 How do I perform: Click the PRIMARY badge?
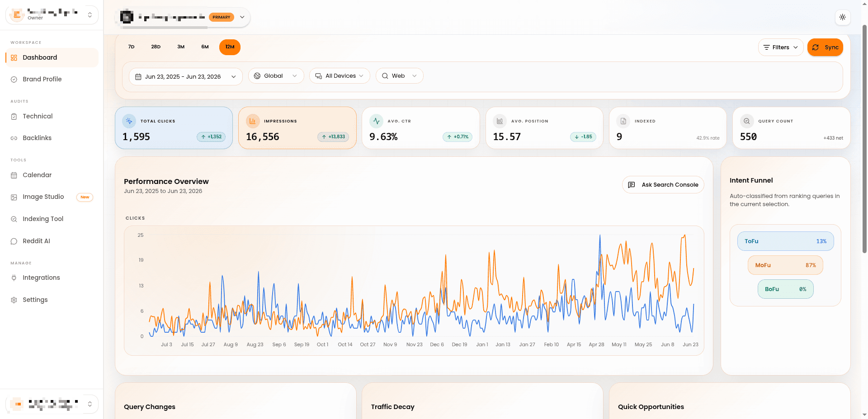[x=222, y=17]
